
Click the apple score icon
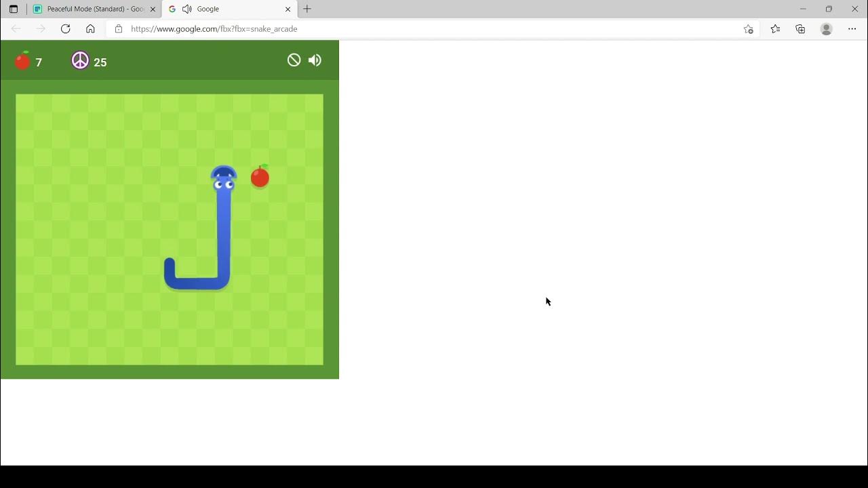tap(23, 60)
